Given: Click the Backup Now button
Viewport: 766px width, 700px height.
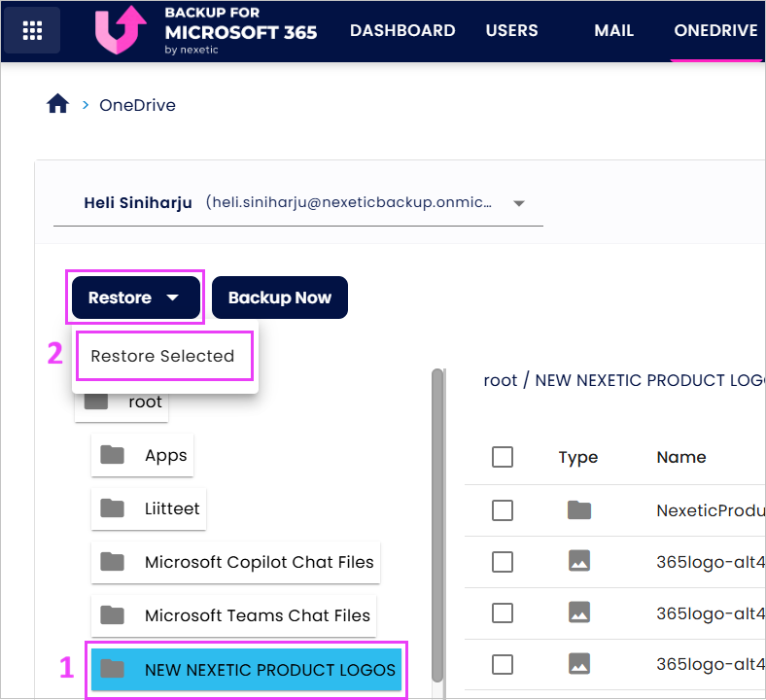Looking at the screenshot, I should 280,297.
